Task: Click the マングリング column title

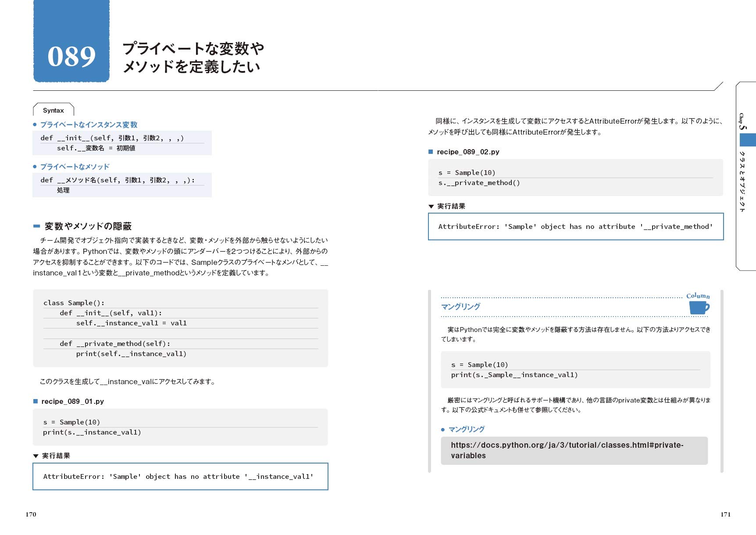Action: point(460,307)
